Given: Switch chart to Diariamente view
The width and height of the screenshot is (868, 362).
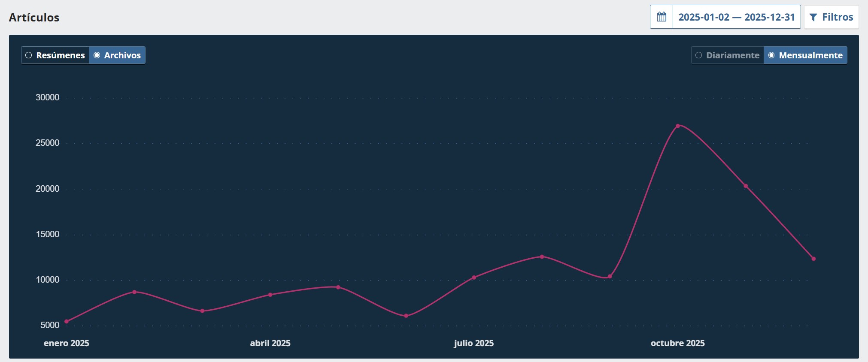Looking at the screenshot, I should point(728,55).
